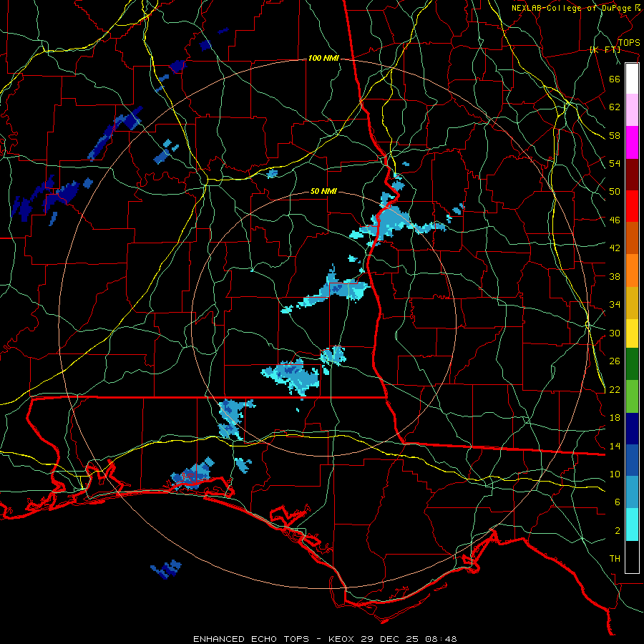Image resolution: width=644 pixels, height=644 pixels.
Task: Click the 42 legend value
Action: tap(615, 248)
